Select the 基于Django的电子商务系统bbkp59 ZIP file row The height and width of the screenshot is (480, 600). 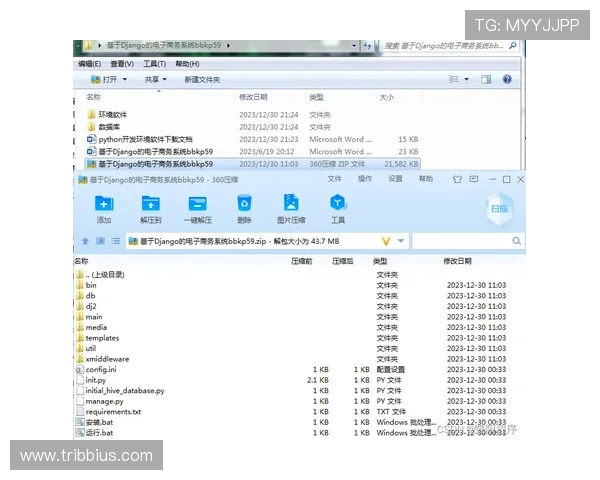coord(253,164)
